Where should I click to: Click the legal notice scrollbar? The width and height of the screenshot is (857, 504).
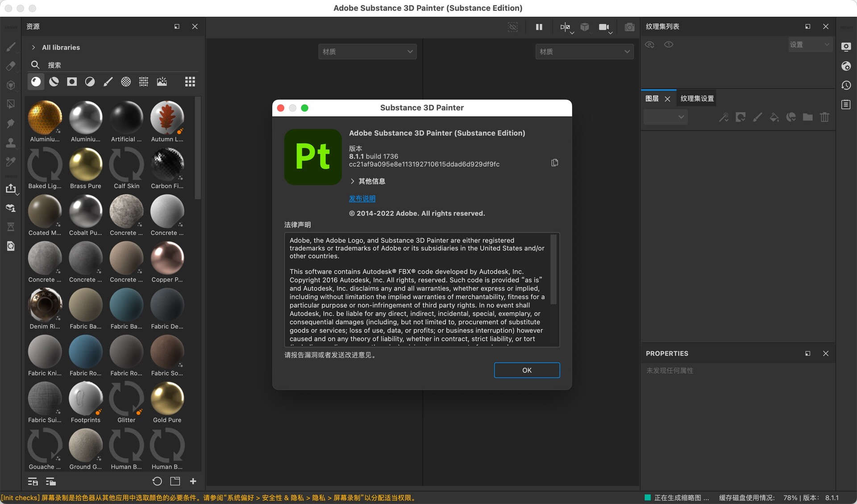point(553,269)
